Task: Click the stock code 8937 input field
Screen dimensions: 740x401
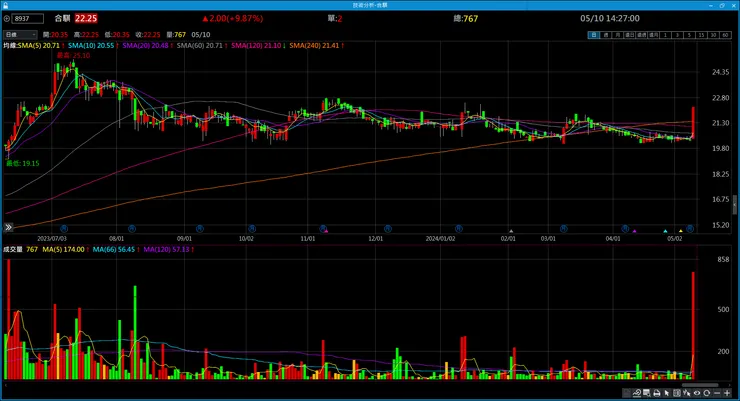Action: (27, 18)
